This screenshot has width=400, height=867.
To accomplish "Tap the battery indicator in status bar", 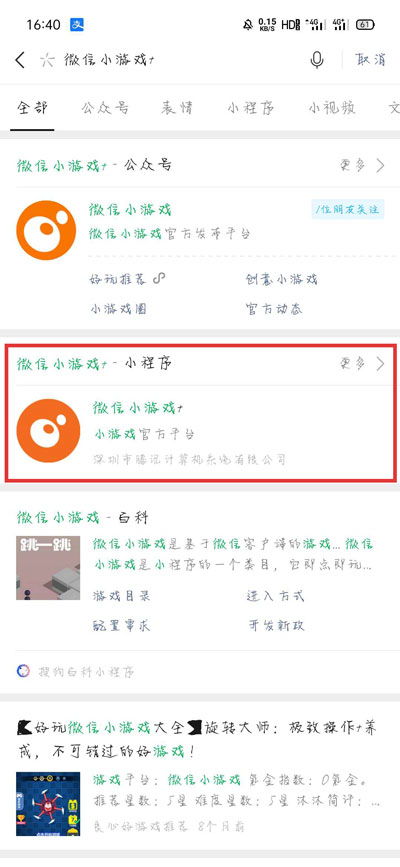I will (365, 24).
